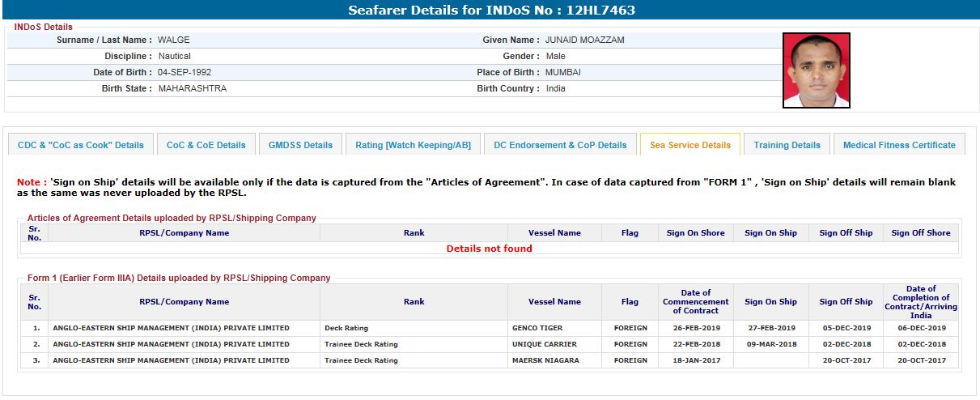Screen dimensions: 980x400
Task: Open the GMDSS Details tab
Action: pyautogui.click(x=300, y=145)
